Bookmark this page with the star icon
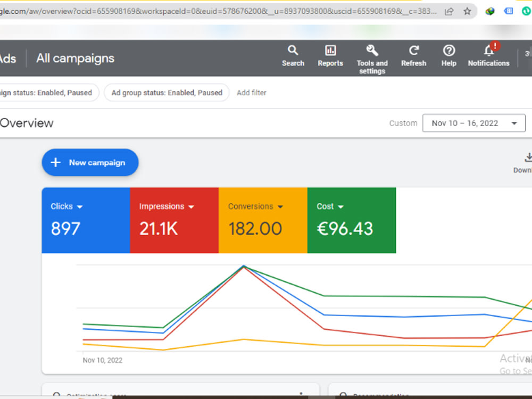The image size is (532, 399). point(467,11)
